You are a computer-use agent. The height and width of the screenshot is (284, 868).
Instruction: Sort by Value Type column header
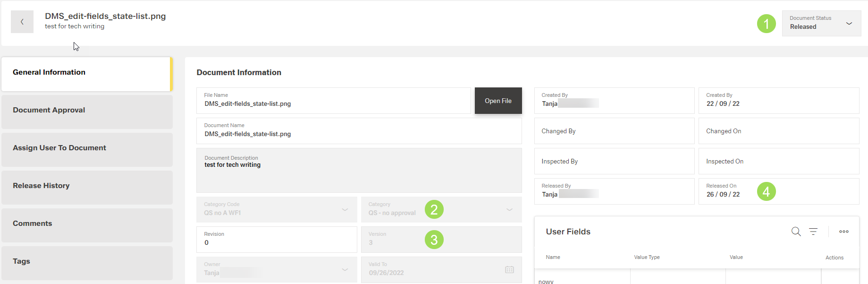point(647,257)
